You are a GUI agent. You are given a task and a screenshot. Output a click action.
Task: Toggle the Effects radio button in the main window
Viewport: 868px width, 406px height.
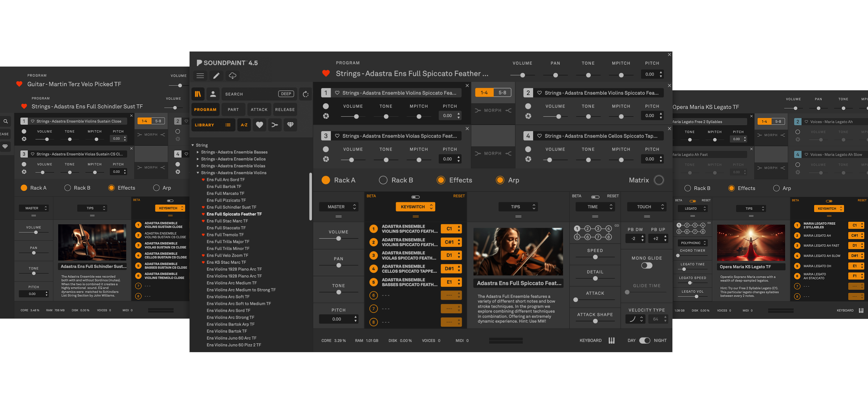[441, 180]
